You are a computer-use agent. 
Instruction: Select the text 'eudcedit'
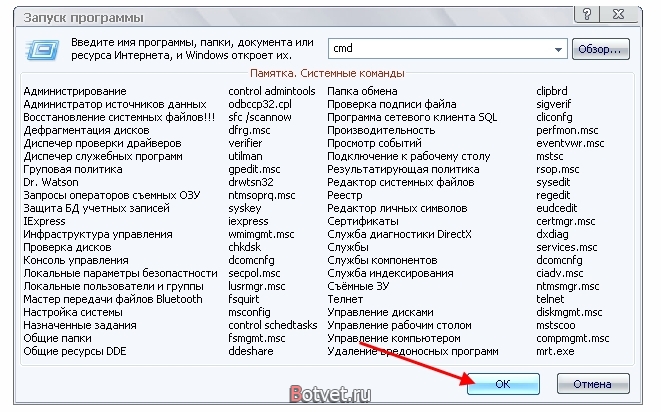click(557, 208)
